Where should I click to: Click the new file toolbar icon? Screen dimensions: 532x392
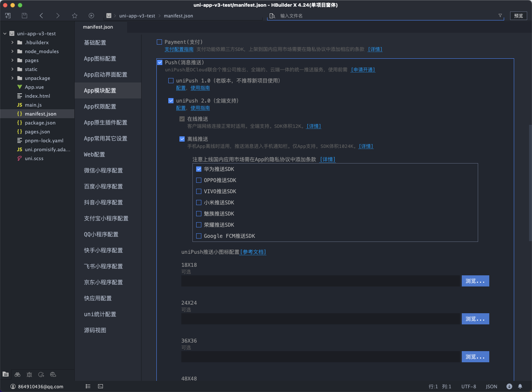8,16
